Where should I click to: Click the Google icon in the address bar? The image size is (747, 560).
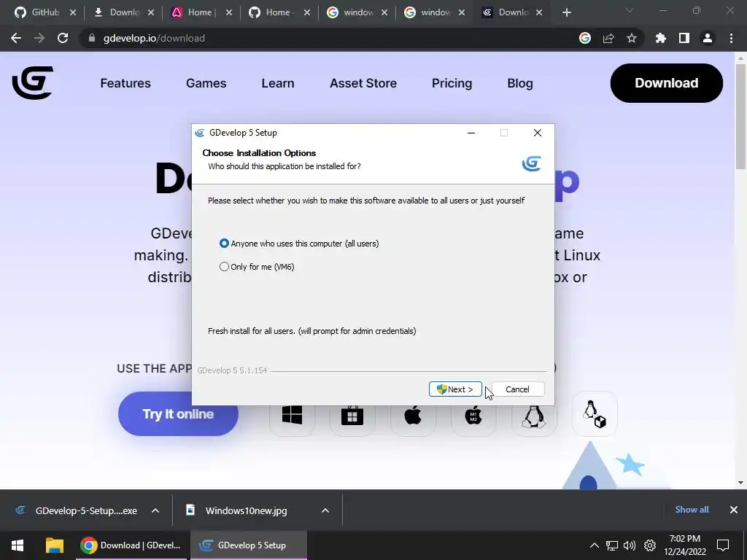(585, 38)
